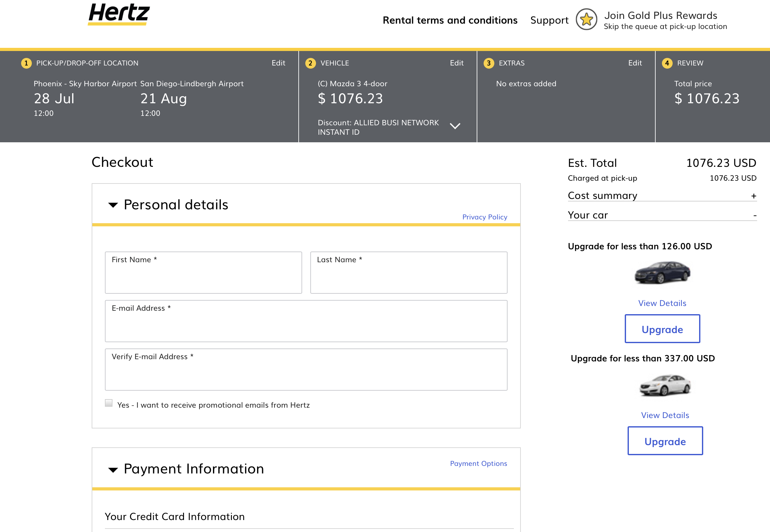The image size is (770, 532).
Task: Expand the discount details chevron
Action: tap(455, 126)
